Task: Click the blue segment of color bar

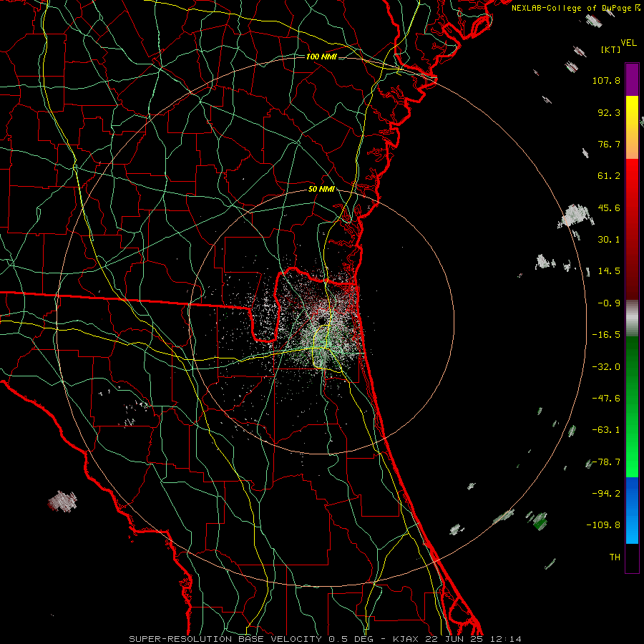Action: coord(632,510)
